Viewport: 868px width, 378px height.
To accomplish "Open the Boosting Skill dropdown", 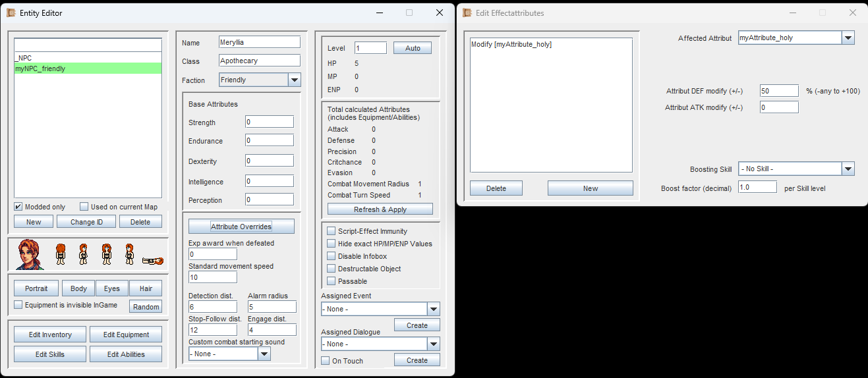I will [848, 169].
